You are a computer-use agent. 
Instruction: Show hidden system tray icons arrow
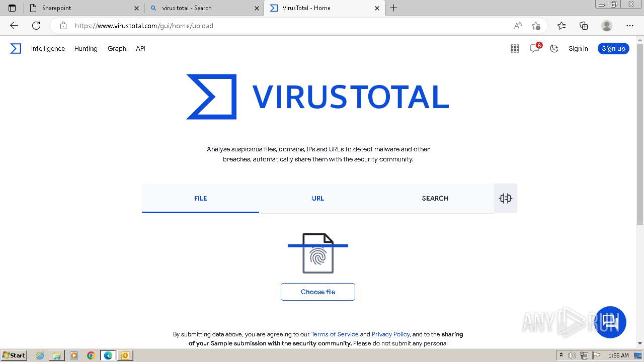pos(561,355)
